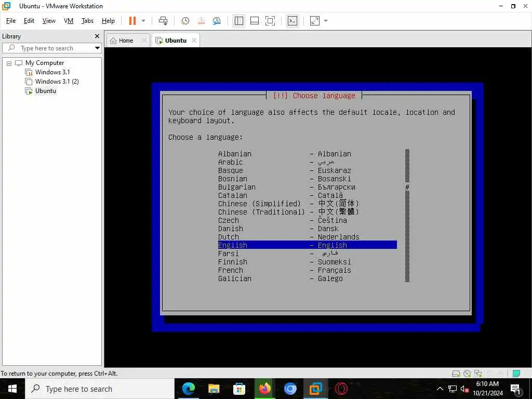The image size is (532, 399).
Task: Click the stretch guest display icon
Action: point(315,21)
